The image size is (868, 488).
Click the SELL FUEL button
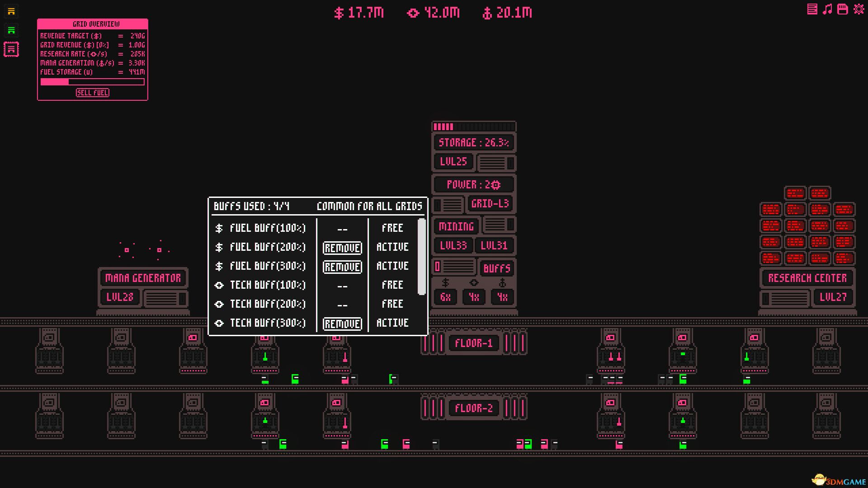92,93
